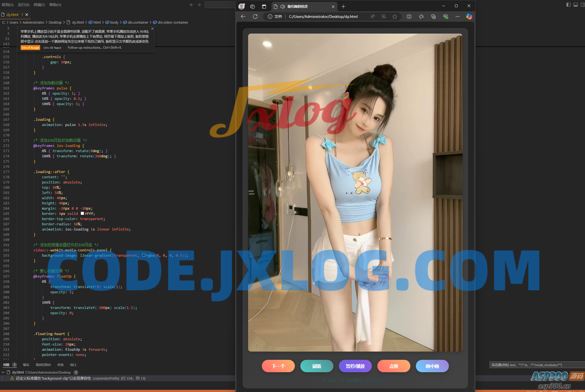Open Edge split screen icon

pyautogui.click(x=409, y=17)
